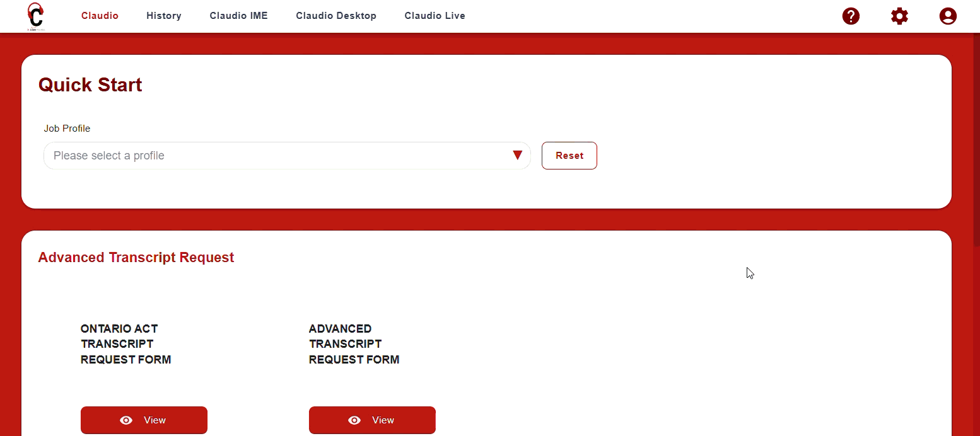Navigate to Claudio IME
Screen dimensions: 980x436
coord(238,15)
